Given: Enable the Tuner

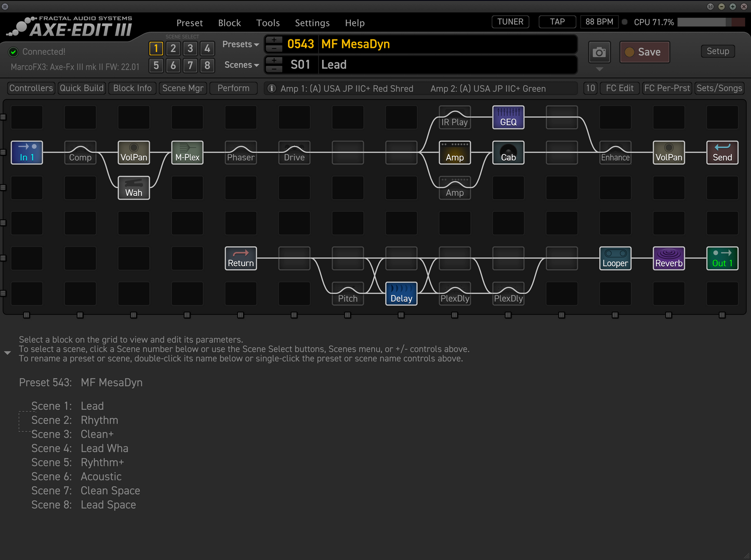Looking at the screenshot, I should pos(510,21).
